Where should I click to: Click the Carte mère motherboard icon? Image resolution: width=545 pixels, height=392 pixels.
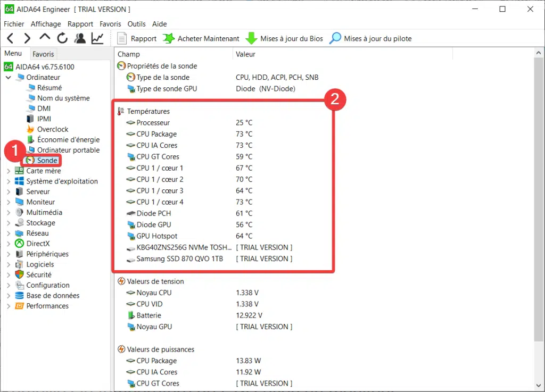pyautogui.click(x=20, y=171)
